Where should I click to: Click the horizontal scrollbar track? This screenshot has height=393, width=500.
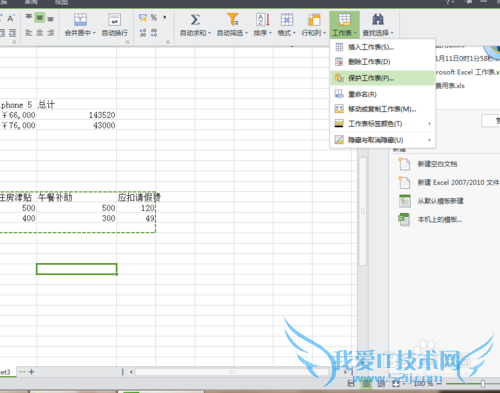232,372
